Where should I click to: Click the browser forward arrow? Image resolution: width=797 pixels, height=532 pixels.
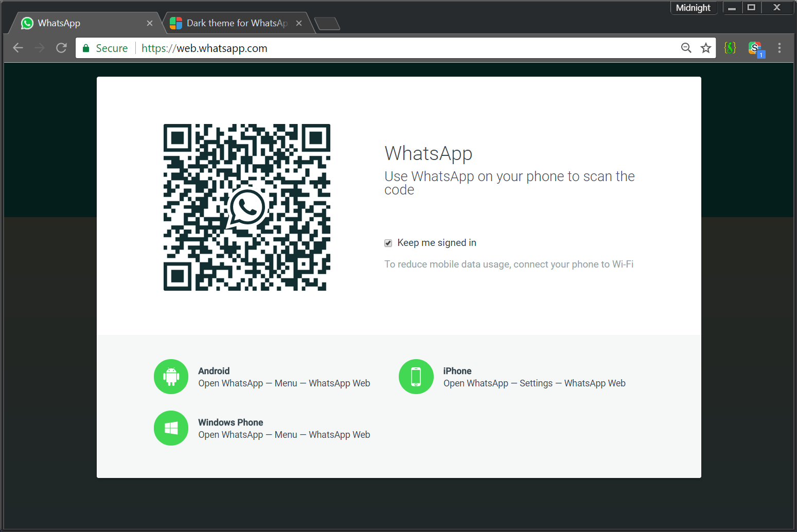coord(40,48)
